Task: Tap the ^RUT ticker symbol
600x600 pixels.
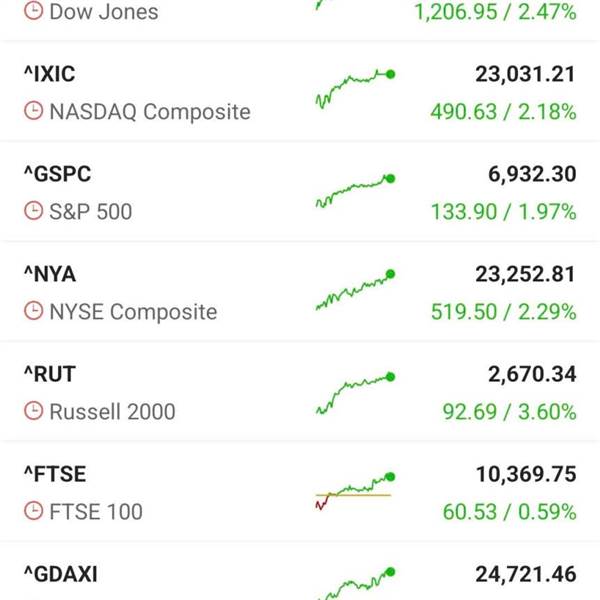Action: click(49, 374)
